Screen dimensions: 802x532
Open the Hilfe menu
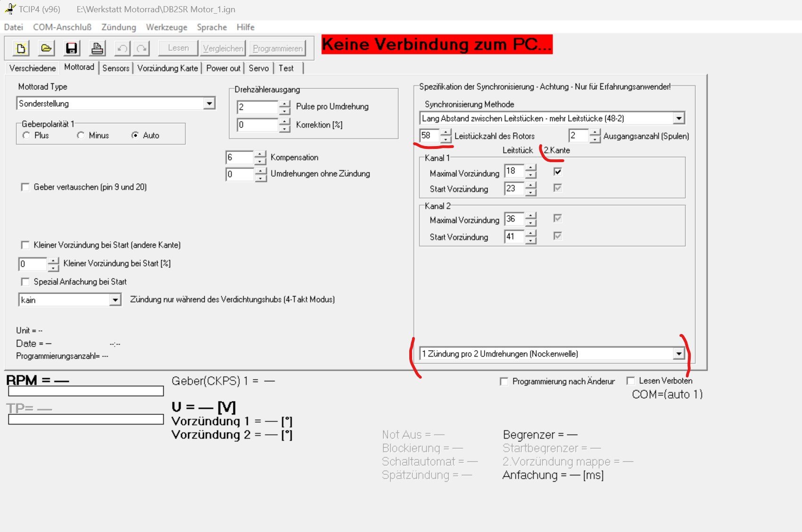pyautogui.click(x=246, y=27)
